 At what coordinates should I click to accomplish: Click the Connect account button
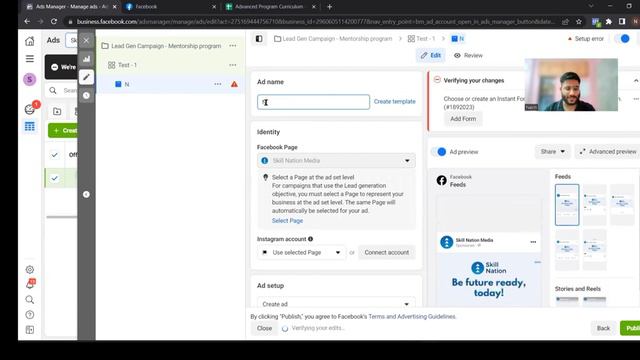pos(387,253)
